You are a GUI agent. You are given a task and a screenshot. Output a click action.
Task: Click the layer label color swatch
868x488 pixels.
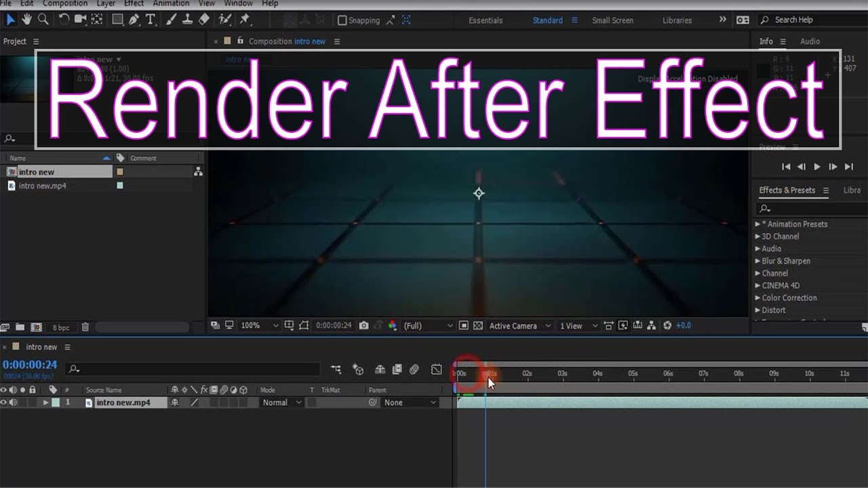56,403
